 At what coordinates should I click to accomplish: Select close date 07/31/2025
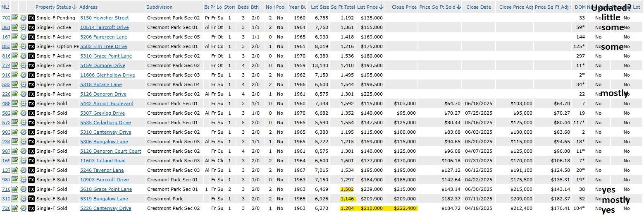click(x=479, y=161)
